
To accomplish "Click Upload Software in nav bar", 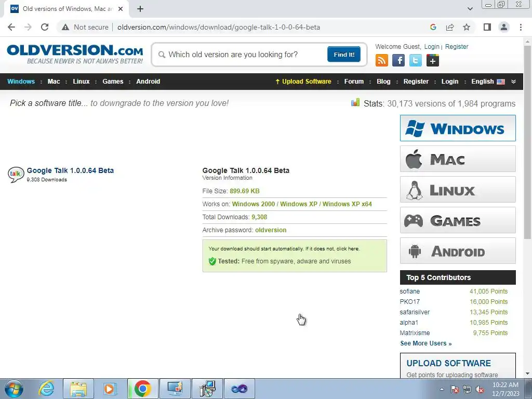I will pyautogui.click(x=303, y=82).
